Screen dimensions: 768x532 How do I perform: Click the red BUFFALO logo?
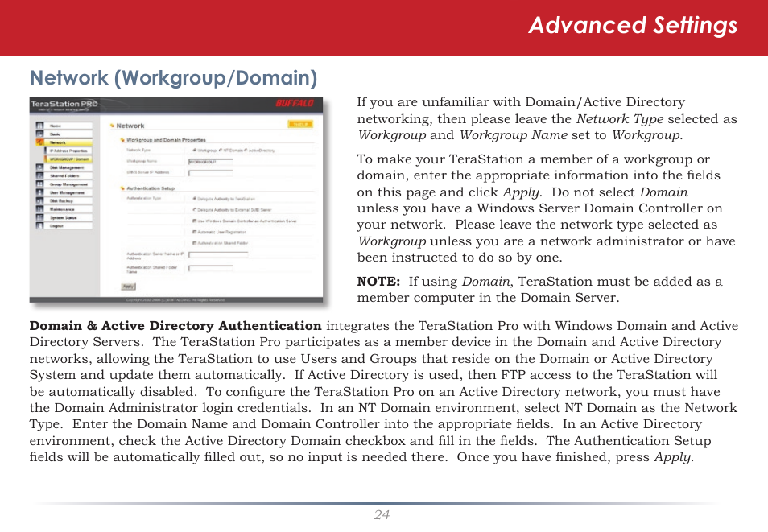[295, 103]
